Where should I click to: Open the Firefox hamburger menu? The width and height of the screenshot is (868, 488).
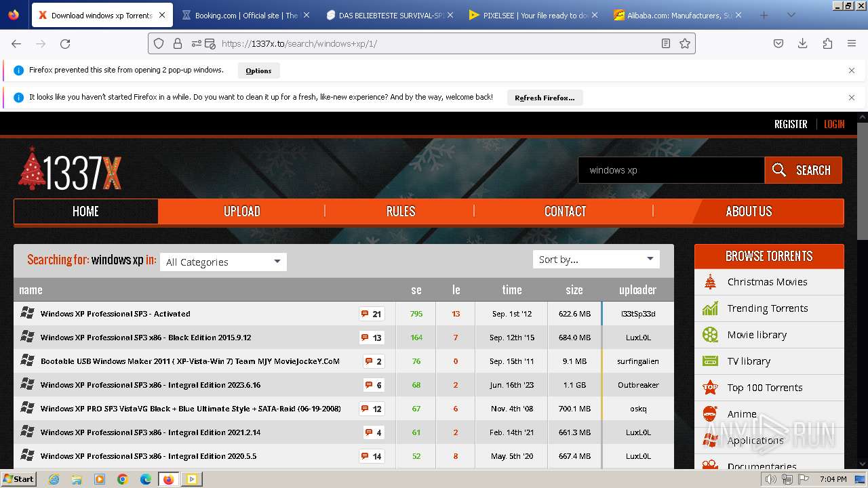point(852,43)
